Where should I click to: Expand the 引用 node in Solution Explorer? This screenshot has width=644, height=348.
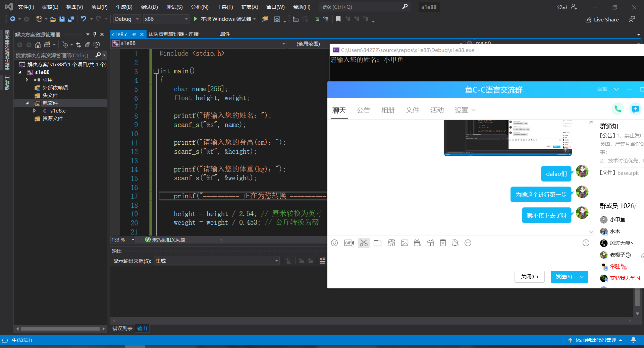point(27,80)
